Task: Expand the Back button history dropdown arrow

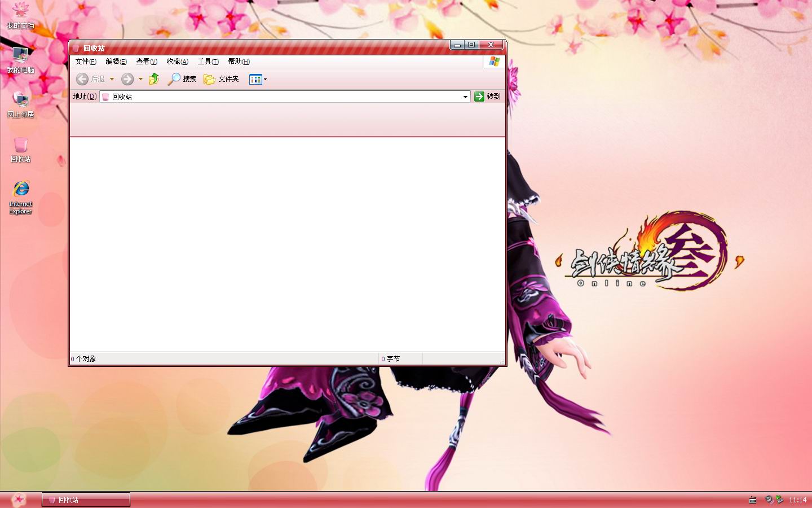Action: [112, 79]
